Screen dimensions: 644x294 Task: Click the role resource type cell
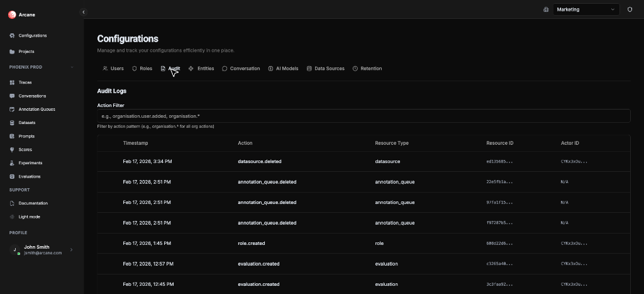coord(379,244)
